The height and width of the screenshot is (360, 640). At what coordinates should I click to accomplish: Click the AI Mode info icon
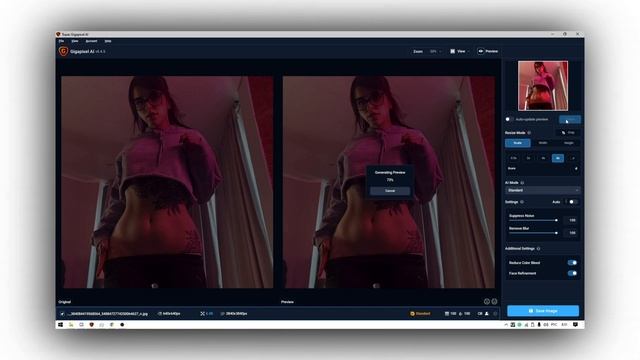tap(522, 183)
